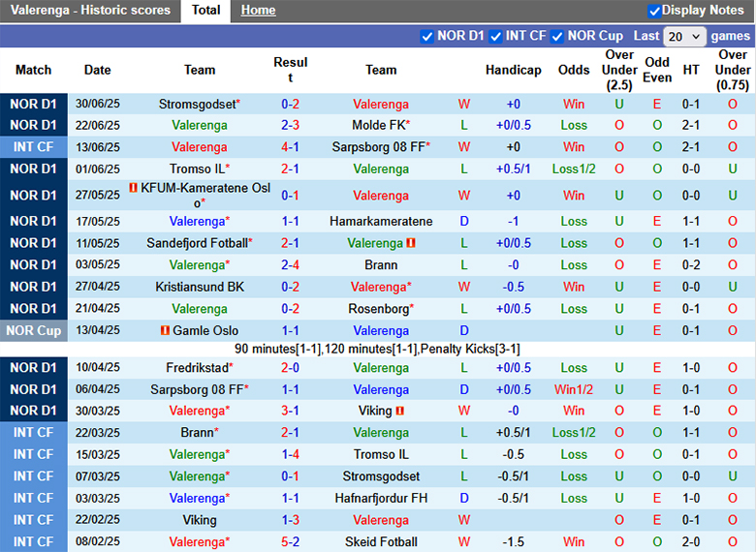Click the Over Under (0.75) column header
Screen dimensions: 756x552
[733, 71]
